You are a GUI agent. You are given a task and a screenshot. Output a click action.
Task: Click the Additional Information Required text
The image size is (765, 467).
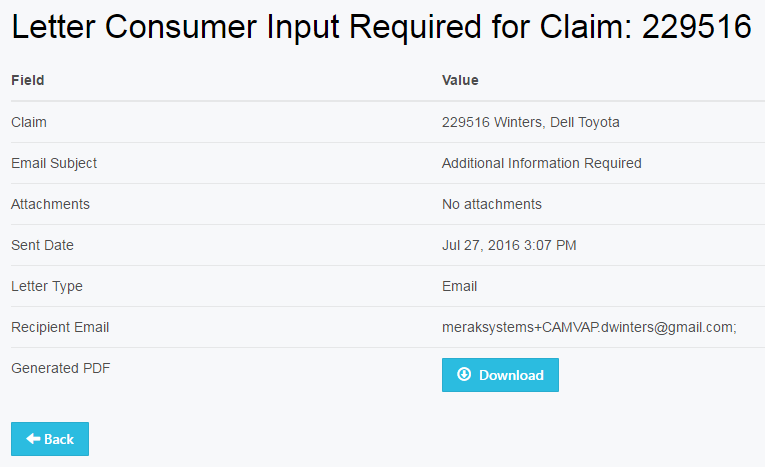[541, 163]
